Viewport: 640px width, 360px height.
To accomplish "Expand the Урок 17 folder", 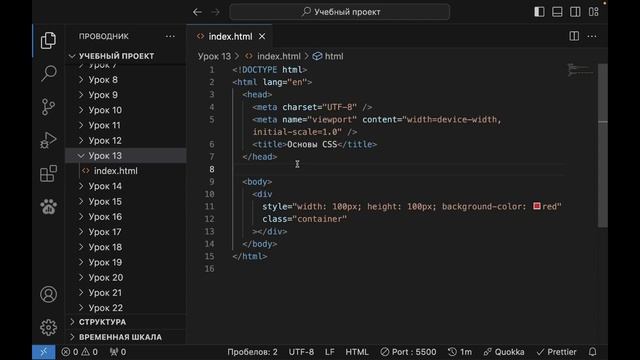I will pyautogui.click(x=126, y=232).
